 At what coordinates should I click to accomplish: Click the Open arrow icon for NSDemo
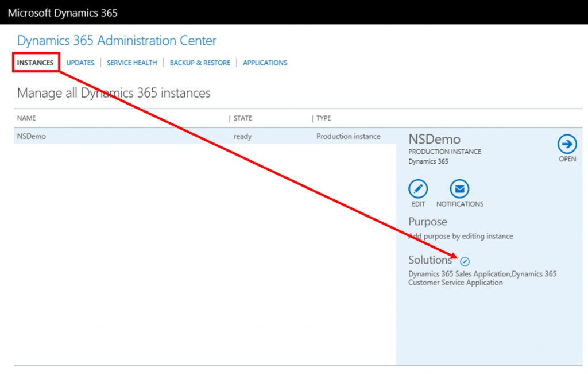[x=567, y=144]
